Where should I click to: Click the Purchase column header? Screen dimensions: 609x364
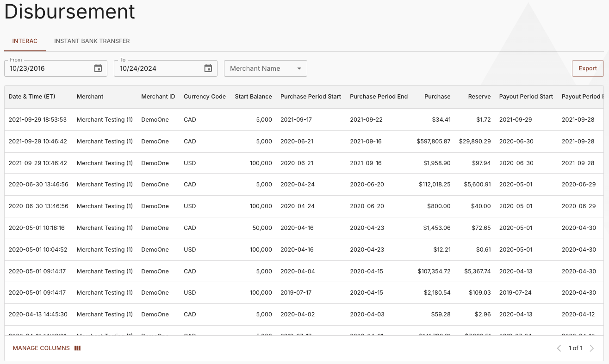click(x=437, y=97)
